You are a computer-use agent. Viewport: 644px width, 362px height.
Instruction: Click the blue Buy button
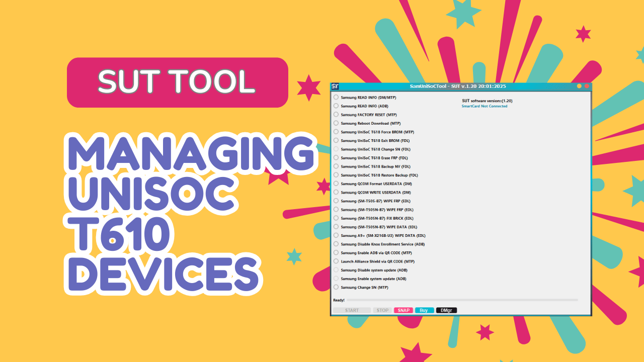point(424,310)
